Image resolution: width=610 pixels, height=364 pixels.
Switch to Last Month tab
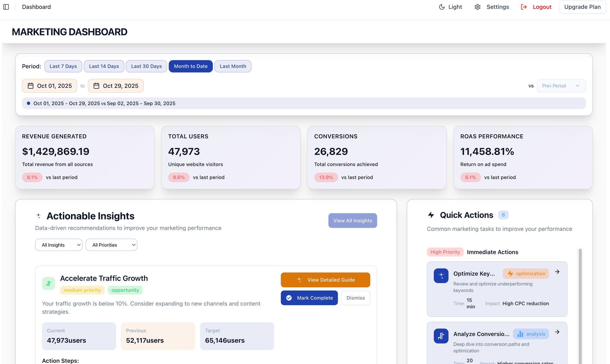tap(233, 66)
